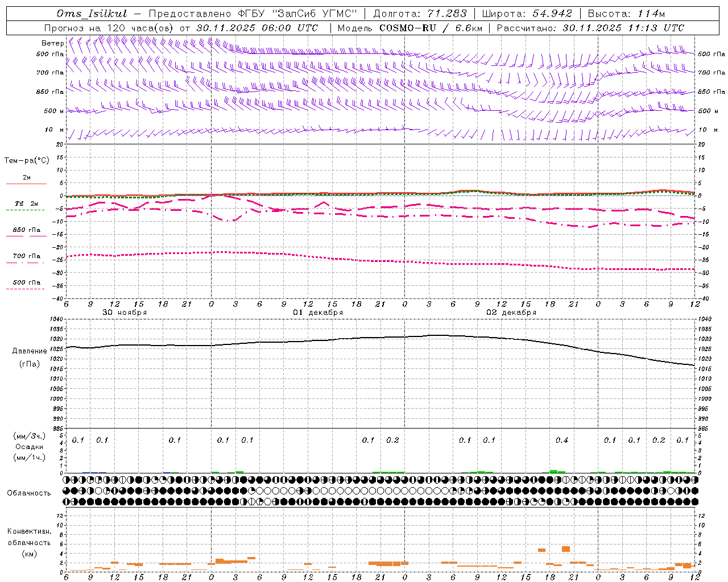Click the 'Давление' pressure panel label
728x582 pixels.
(x=30, y=351)
